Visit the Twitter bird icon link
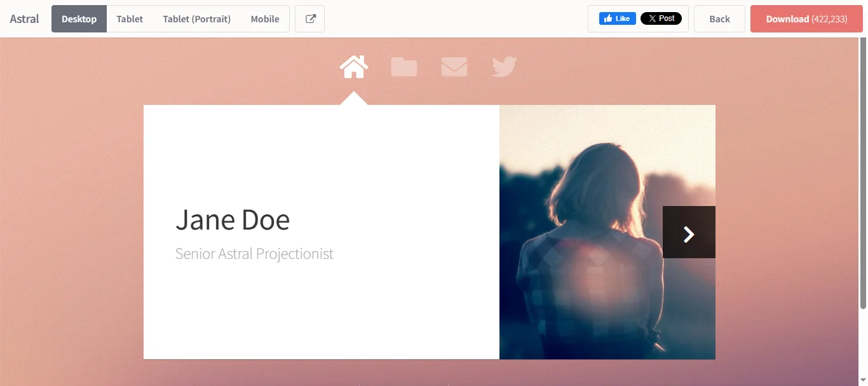 tap(505, 67)
